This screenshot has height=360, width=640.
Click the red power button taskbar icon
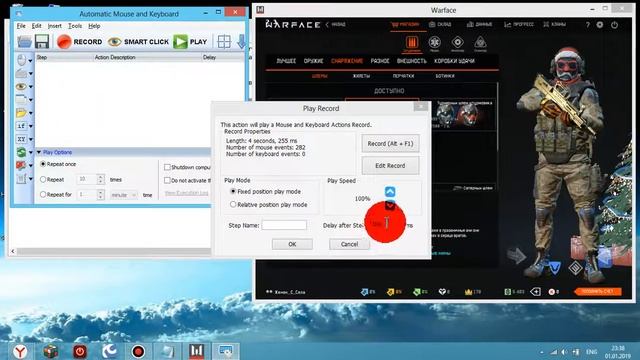(80, 351)
